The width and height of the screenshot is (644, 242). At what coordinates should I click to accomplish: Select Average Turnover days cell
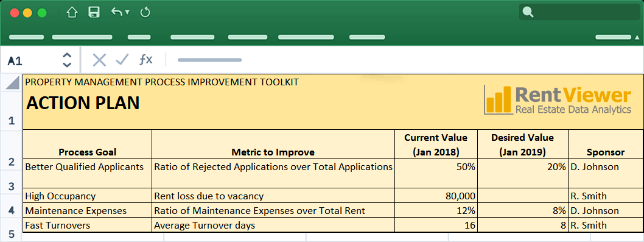[273, 225]
